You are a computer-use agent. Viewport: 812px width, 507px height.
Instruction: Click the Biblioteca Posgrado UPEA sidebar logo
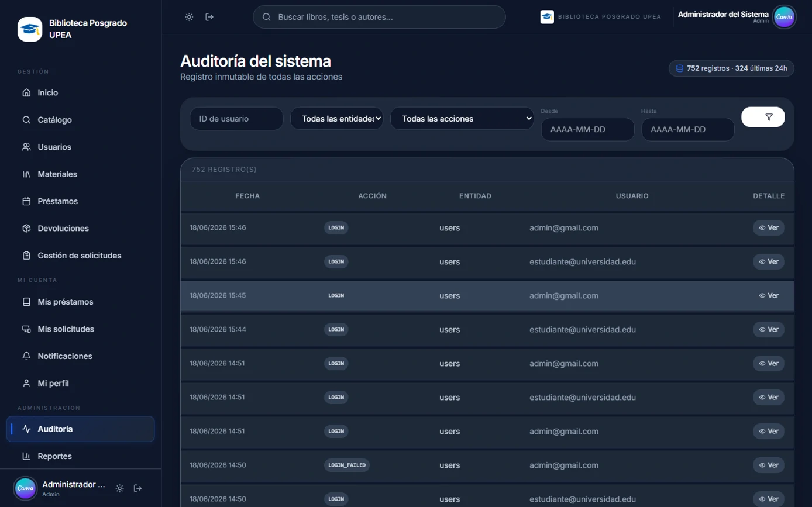pyautogui.click(x=30, y=29)
